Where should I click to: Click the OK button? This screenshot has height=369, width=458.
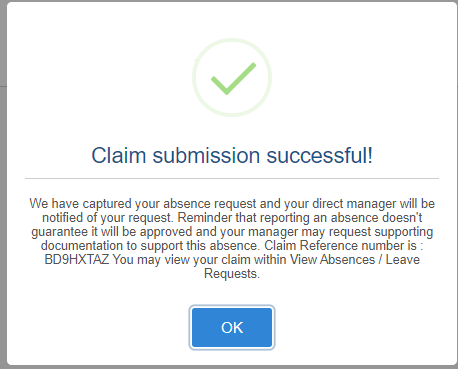coord(232,327)
